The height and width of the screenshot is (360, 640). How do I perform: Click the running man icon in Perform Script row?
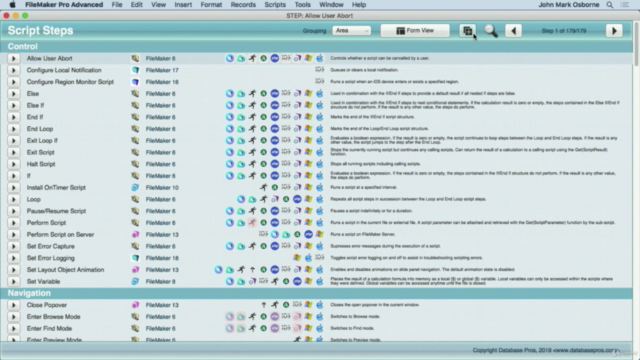[x=253, y=223]
